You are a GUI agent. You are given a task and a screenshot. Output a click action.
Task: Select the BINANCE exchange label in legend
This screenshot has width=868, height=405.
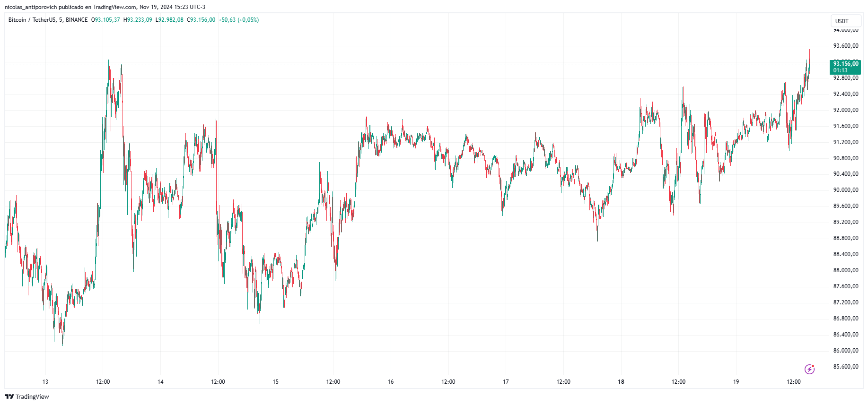click(x=77, y=20)
